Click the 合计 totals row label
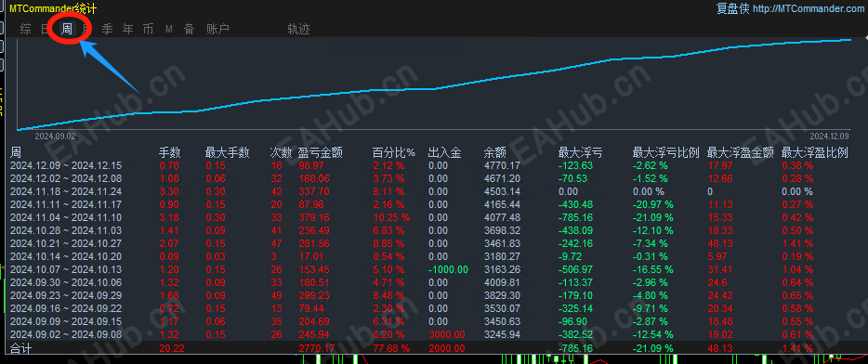Viewport: 868px width, 364px height. click(x=20, y=348)
